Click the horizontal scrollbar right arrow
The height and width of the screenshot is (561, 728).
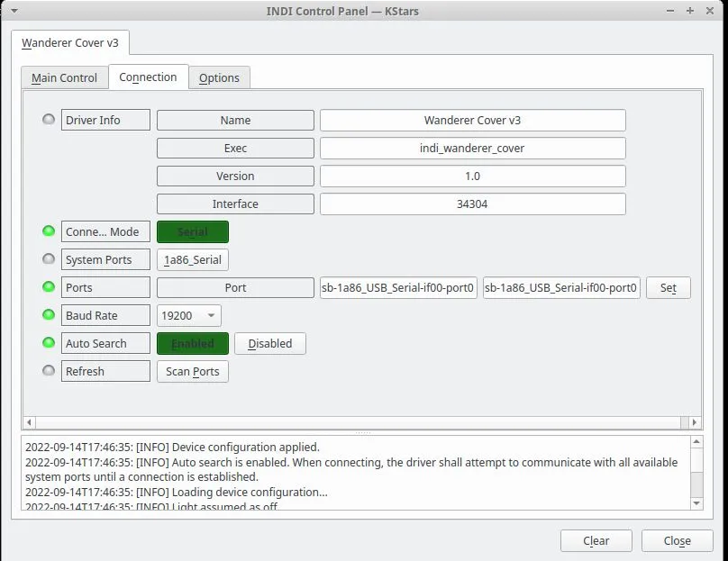click(695, 422)
